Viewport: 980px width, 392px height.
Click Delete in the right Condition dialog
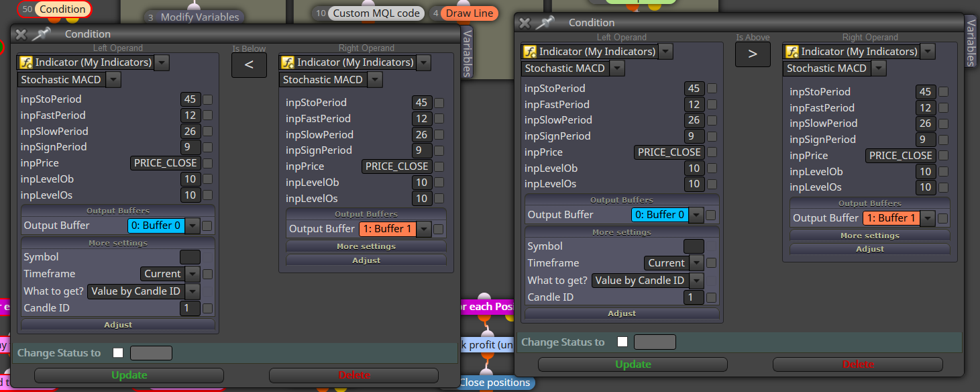857,364
